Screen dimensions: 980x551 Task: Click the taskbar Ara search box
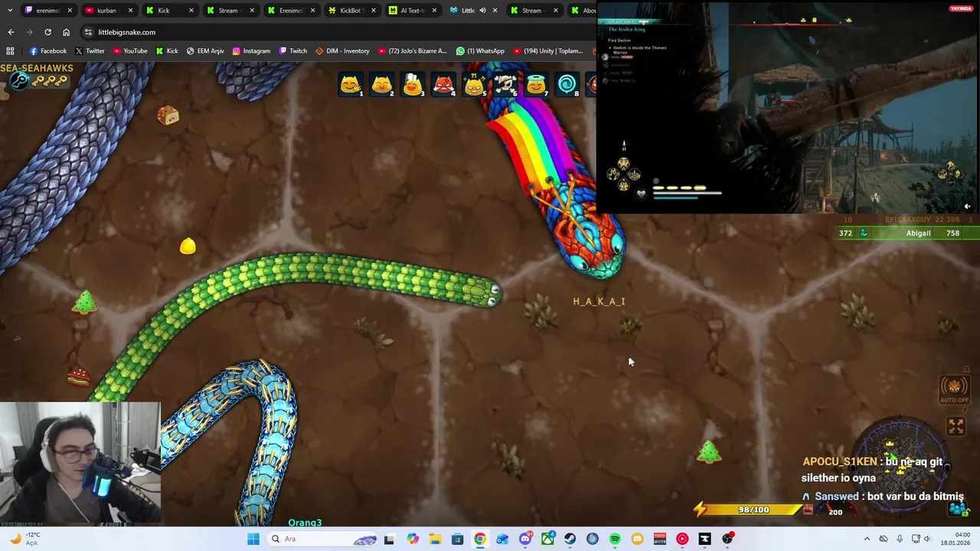(323, 539)
